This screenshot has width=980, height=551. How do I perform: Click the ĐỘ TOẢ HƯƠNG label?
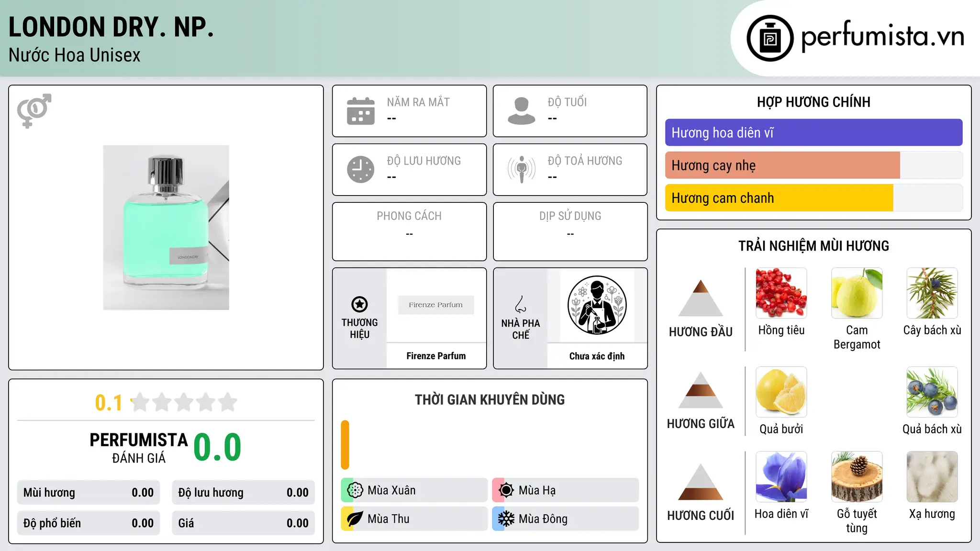[585, 161]
